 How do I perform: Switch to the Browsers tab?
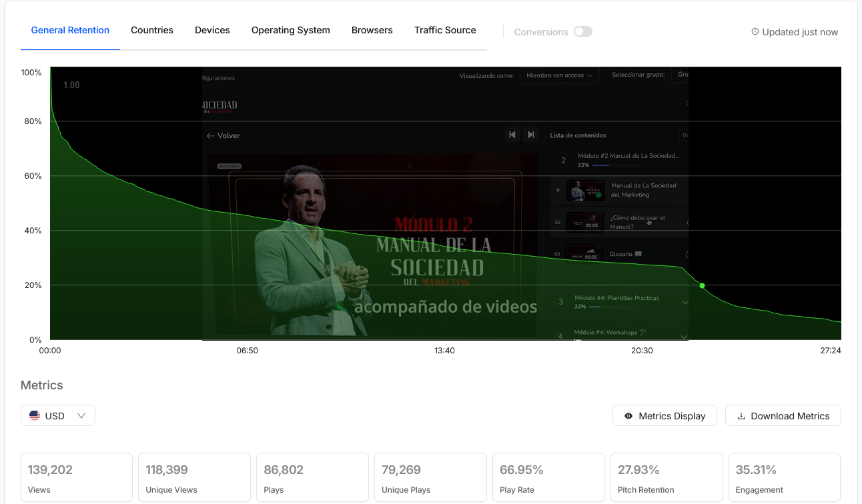point(372,30)
